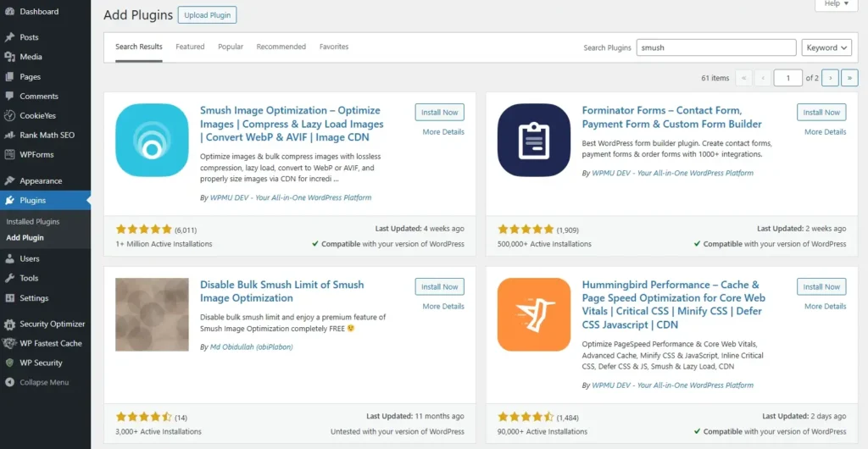Image resolution: width=868 pixels, height=449 pixels.
Task: Click the Disable Bulk Smush star rating
Action: [144, 417]
